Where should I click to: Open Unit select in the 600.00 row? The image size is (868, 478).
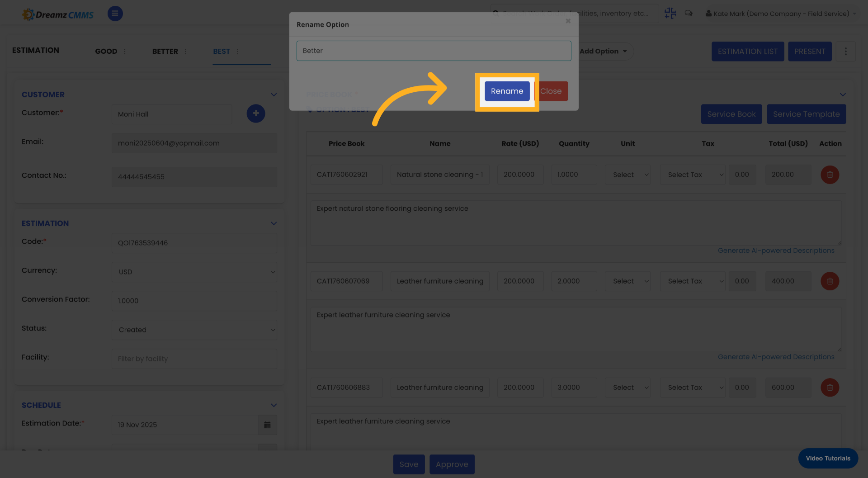pos(627,388)
